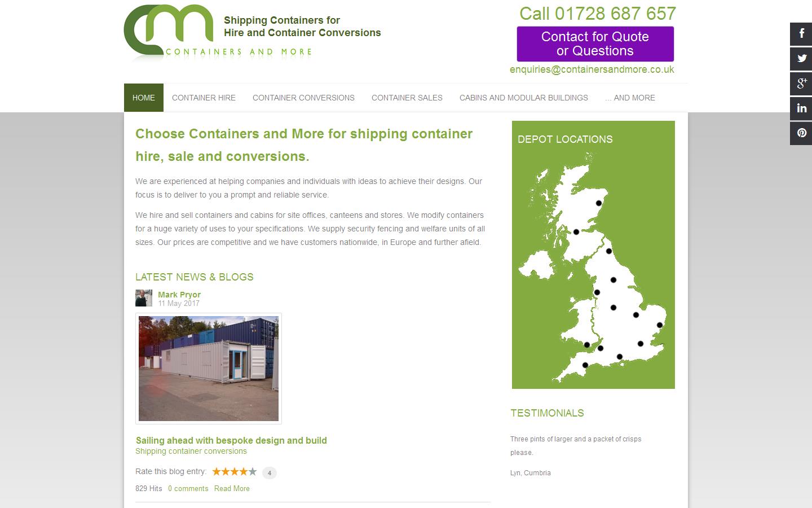Rate the blog entry five stars
The image size is (812, 508).
coord(253,472)
